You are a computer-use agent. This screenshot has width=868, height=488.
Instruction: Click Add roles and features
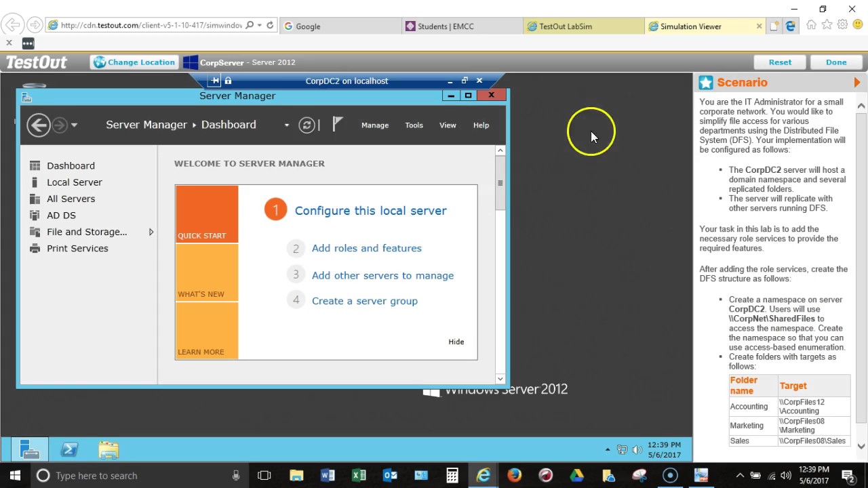click(366, 248)
